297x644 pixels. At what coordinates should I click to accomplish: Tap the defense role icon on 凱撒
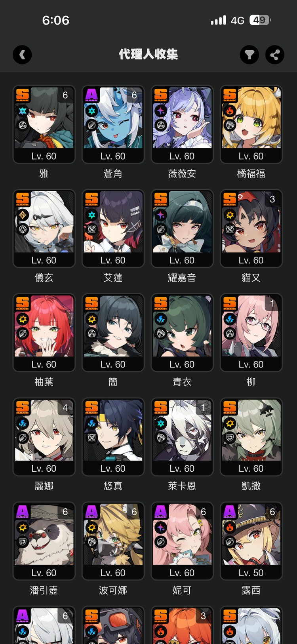click(x=230, y=438)
